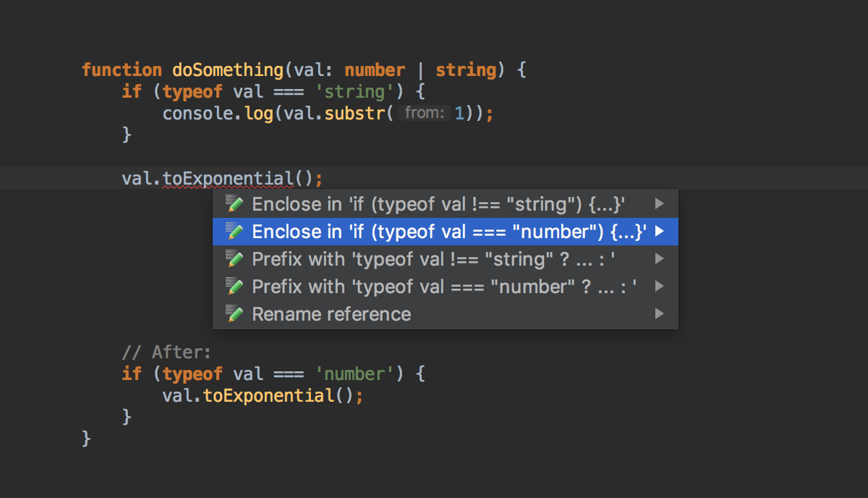Click pencil icon beside highlighted '=== "number"' enclose option

(x=234, y=232)
